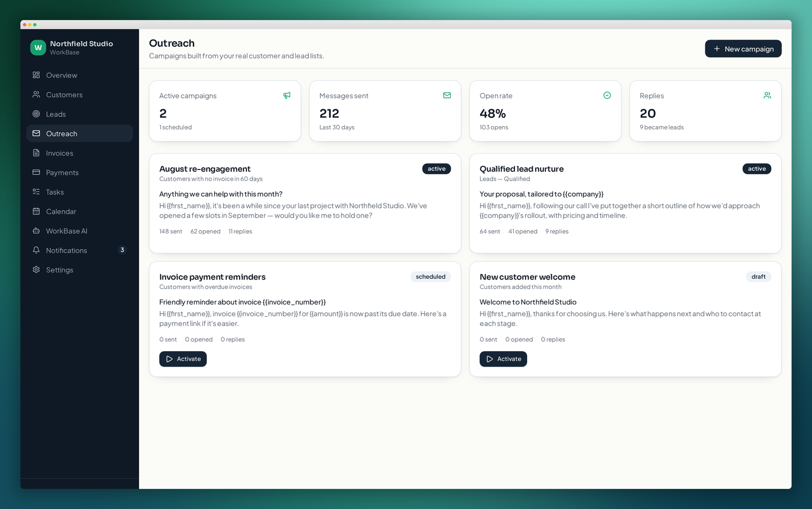The image size is (812, 509).
Task: Select Invoices from the sidebar
Action: point(80,153)
